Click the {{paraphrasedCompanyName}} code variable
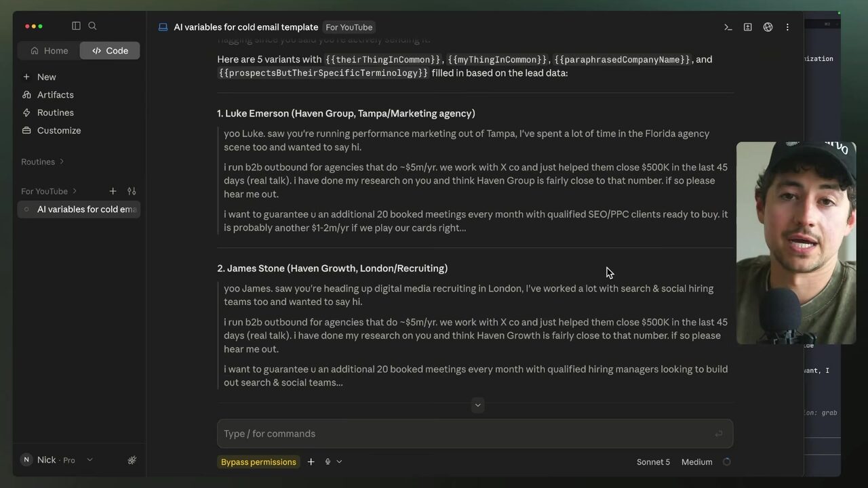This screenshot has height=488, width=868. 623,60
